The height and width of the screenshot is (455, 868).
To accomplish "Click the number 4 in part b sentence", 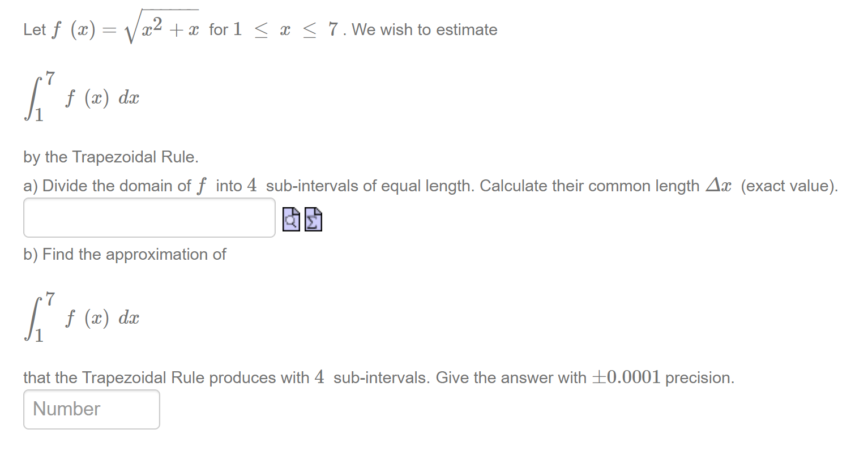I will [x=319, y=377].
